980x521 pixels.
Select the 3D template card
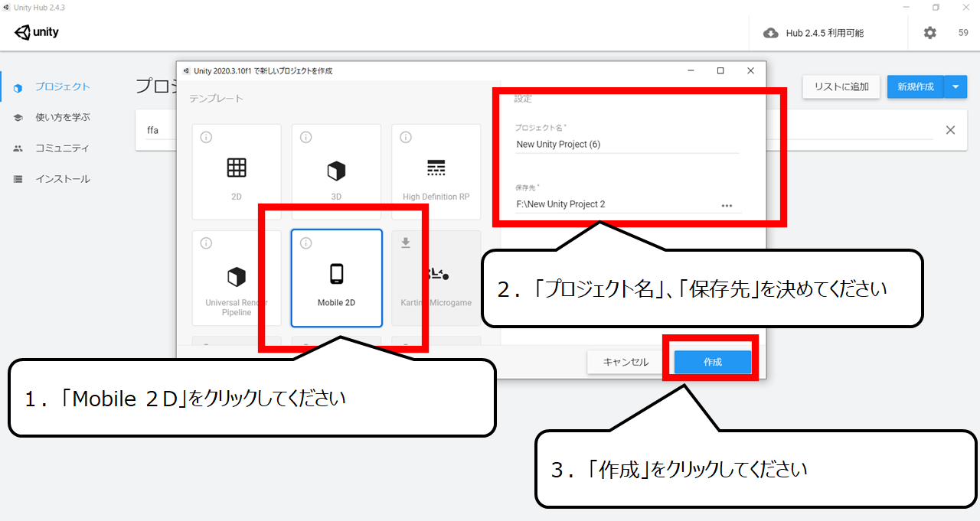point(336,172)
